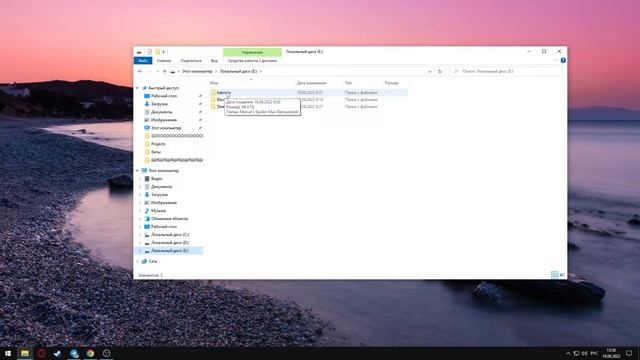The width and height of the screenshot is (640, 360).
Task: Click properties icon in quick access toolbar
Action: tap(149, 52)
